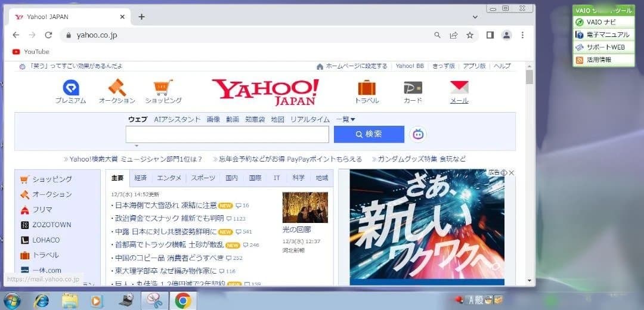Open the Yahoo Auctions hammer icon
Viewport: 644px width, 310px height.
click(x=116, y=88)
